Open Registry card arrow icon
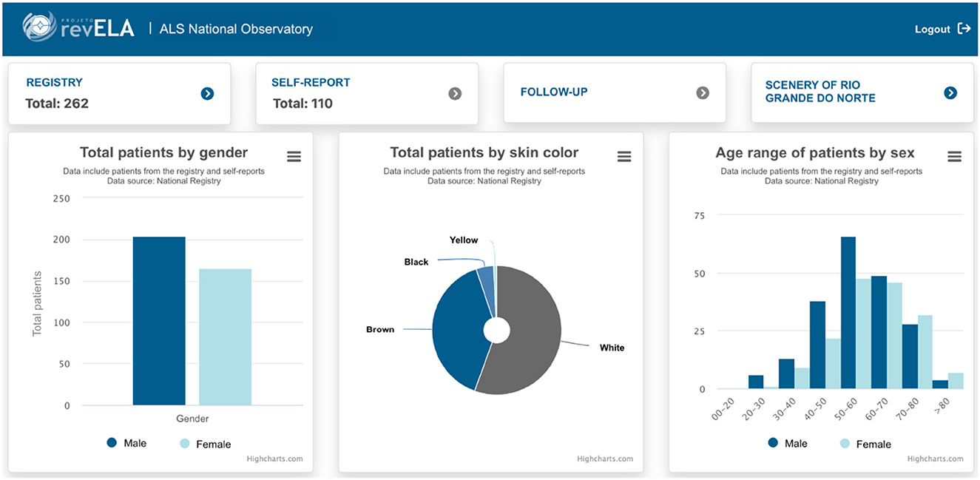 207,93
